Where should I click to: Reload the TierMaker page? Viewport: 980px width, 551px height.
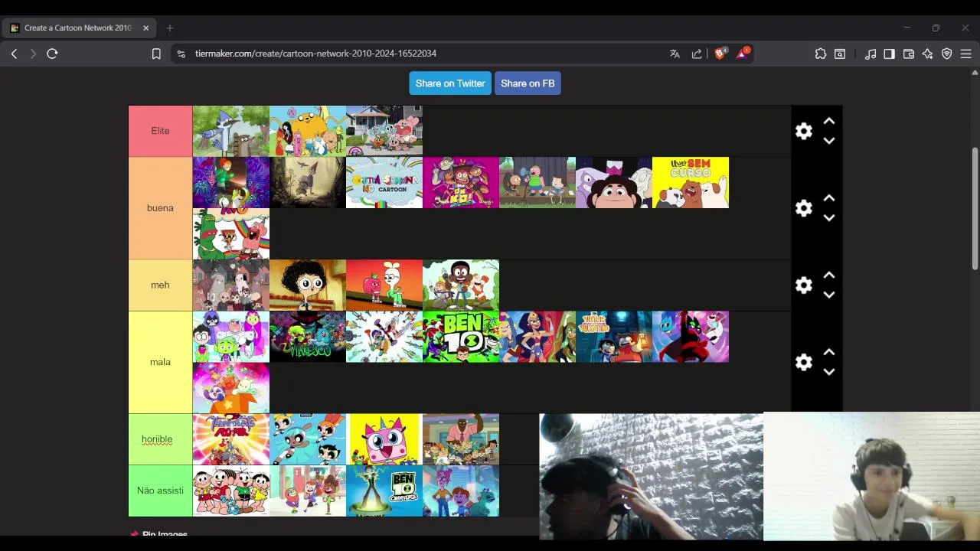pyautogui.click(x=52, y=54)
